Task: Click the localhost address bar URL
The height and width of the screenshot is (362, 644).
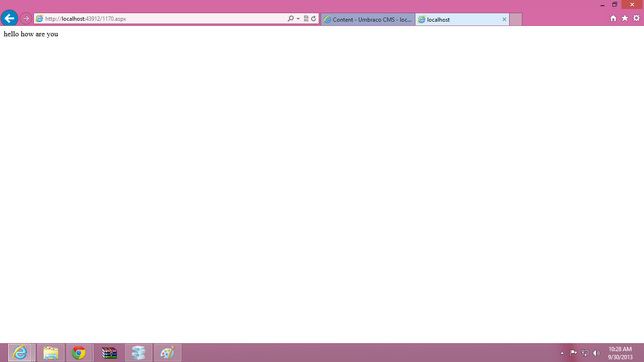Action: click(x=85, y=19)
